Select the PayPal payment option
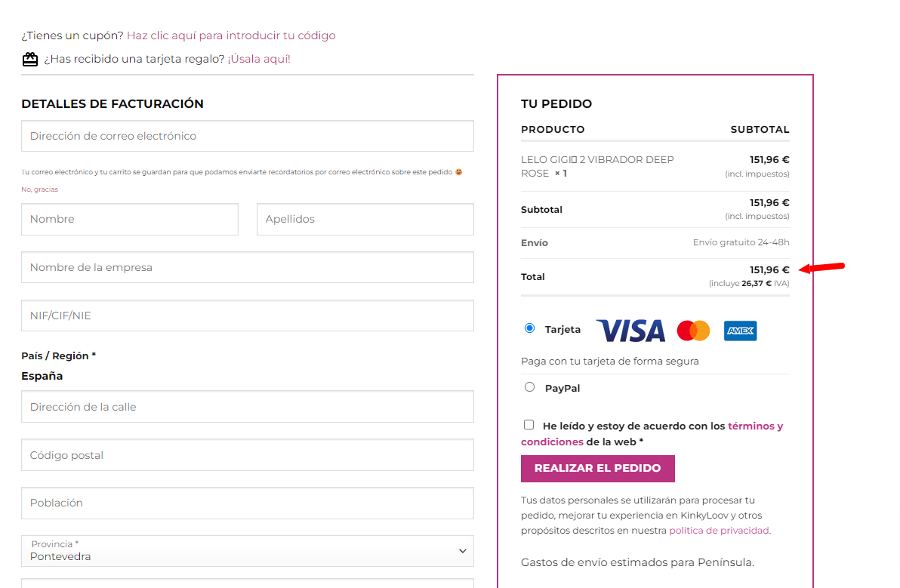900x588 pixels. click(x=529, y=387)
